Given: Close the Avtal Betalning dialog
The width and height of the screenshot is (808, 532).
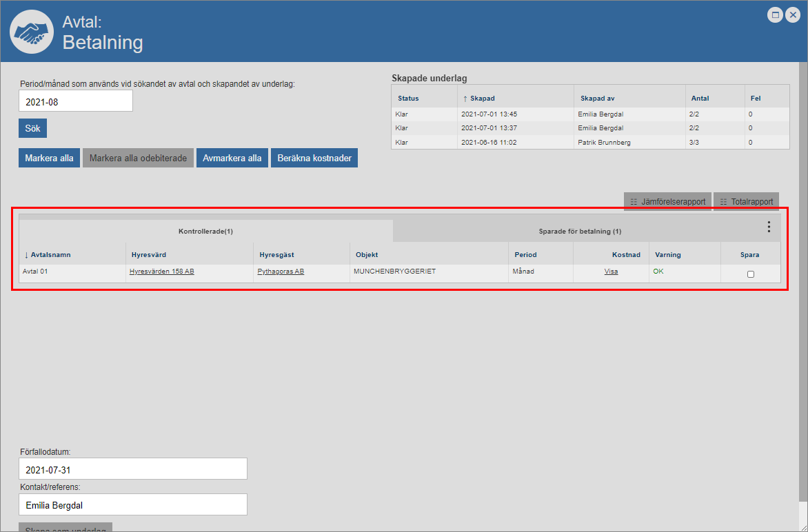Looking at the screenshot, I should [793, 14].
